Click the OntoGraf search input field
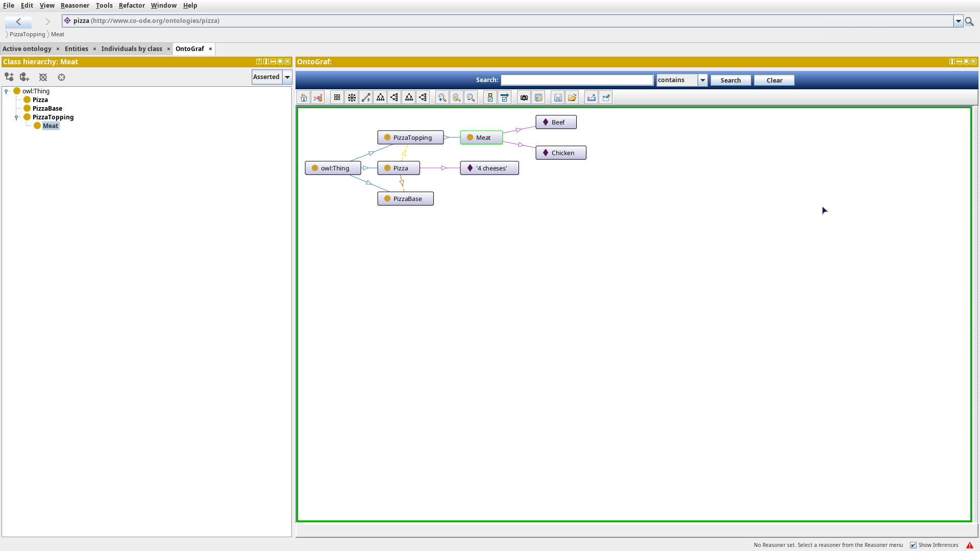Screen dimensions: 980x551 [x=577, y=80]
